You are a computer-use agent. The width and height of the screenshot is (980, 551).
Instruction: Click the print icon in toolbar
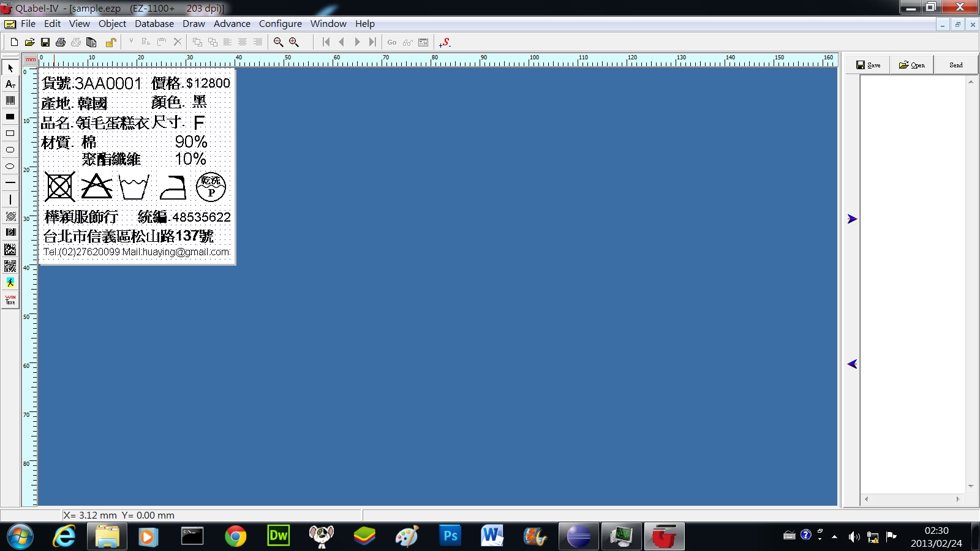point(60,42)
